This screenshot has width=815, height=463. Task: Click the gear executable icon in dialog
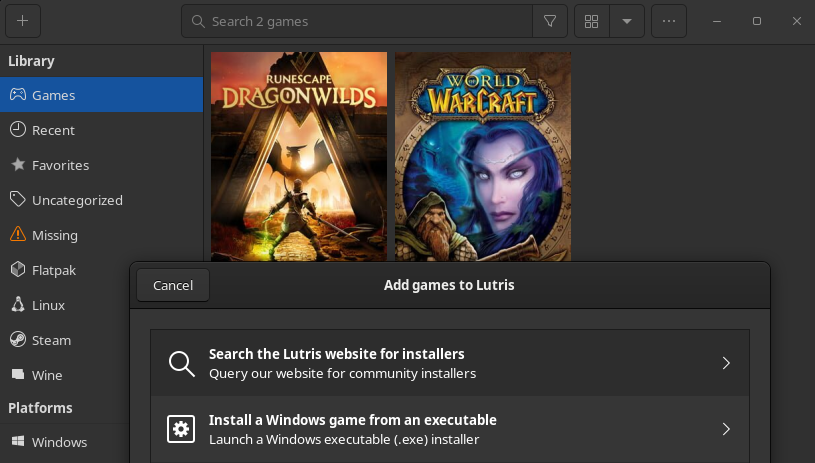click(181, 429)
